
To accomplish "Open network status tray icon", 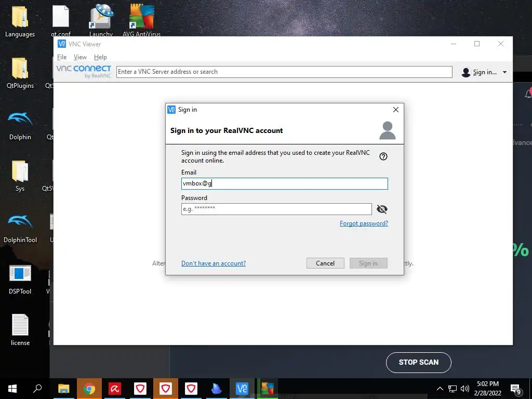I will 453,389.
